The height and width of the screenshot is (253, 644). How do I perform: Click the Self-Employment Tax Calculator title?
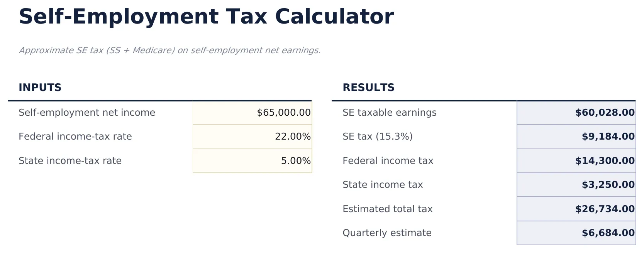(207, 16)
